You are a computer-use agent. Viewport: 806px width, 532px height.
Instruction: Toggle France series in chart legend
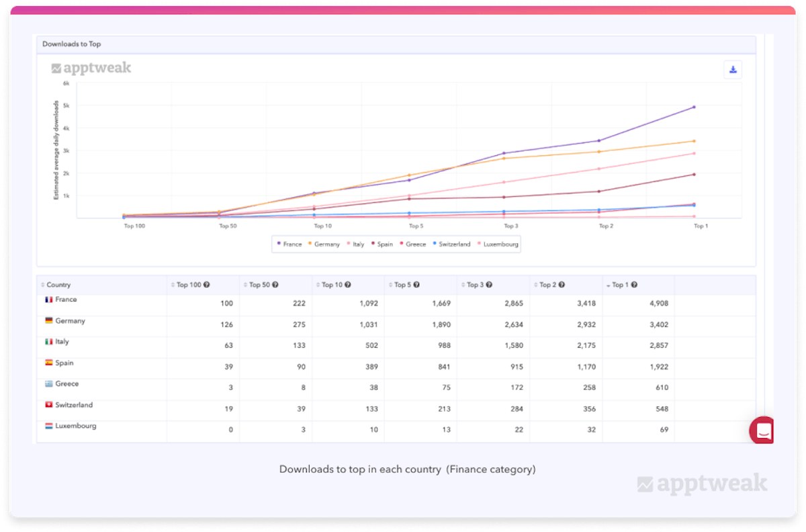289,245
